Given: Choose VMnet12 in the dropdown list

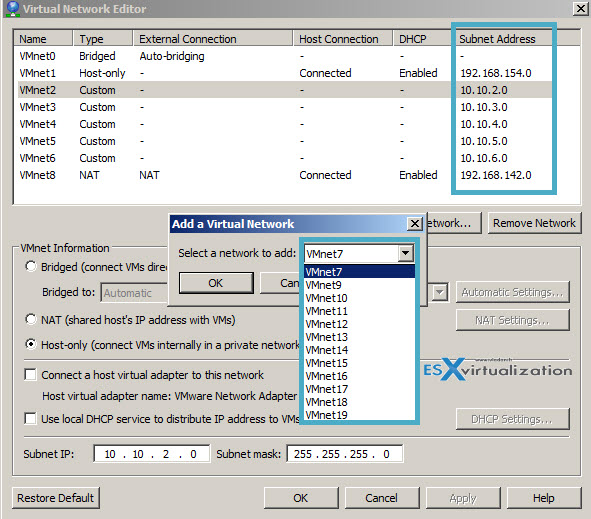Looking at the screenshot, I should (360, 324).
